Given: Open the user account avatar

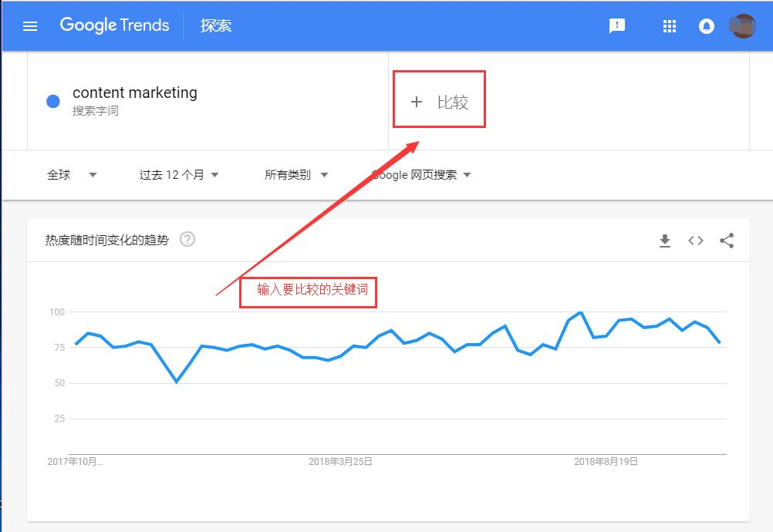Looking at the screenshot, I should [x=742, y=26].
